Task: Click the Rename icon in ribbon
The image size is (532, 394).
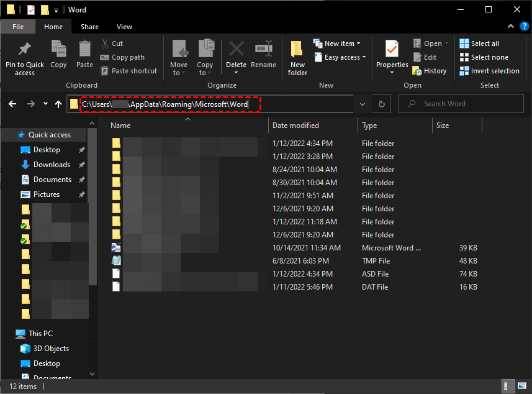Action: tap(264, 50)
